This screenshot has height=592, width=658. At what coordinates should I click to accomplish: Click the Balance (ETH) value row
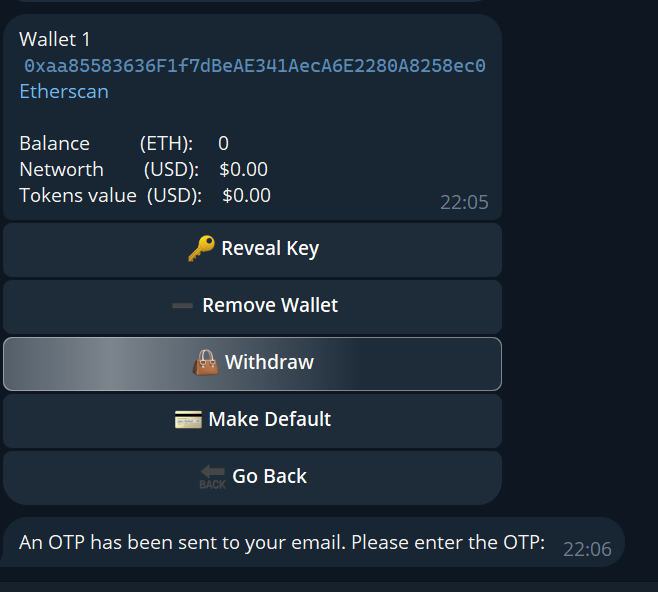pos(124,143)
